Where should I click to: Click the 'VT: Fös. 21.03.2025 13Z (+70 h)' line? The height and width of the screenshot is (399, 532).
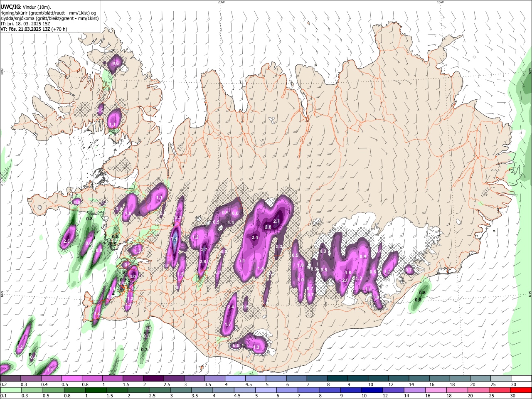point(33,29)
